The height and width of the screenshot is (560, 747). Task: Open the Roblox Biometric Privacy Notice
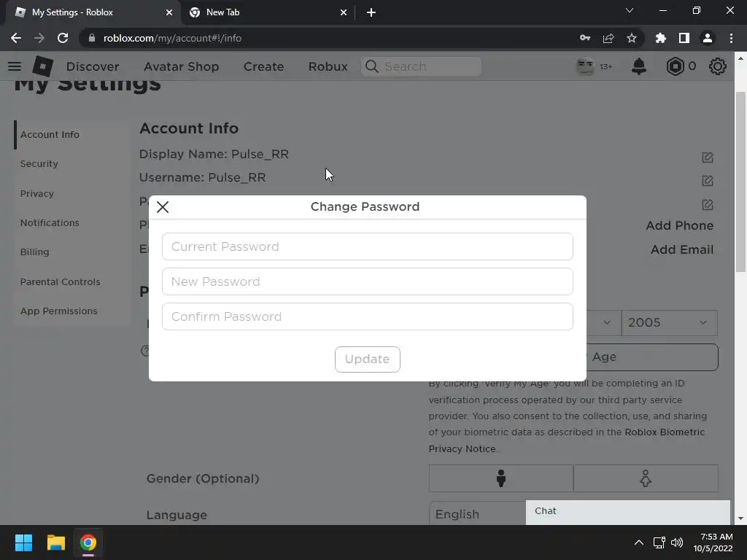(x=566, y=440)
